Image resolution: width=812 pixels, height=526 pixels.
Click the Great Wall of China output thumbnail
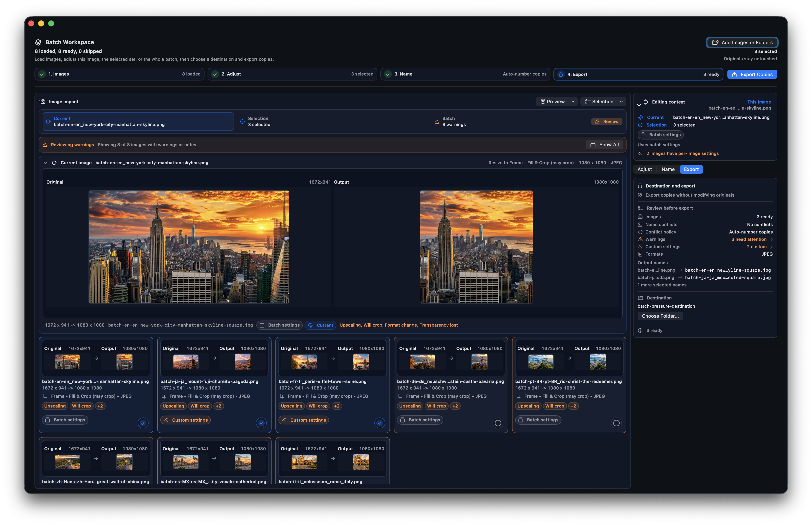(124, 462)
